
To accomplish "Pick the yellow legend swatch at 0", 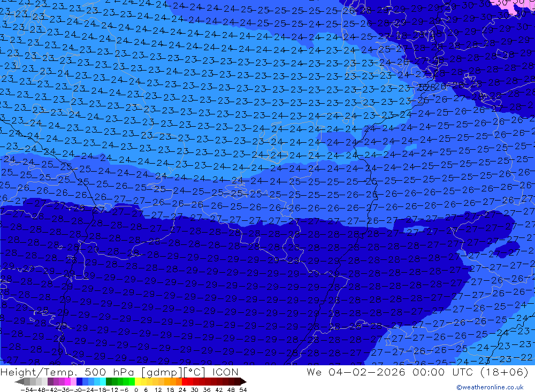I will [x=137, y=382].
